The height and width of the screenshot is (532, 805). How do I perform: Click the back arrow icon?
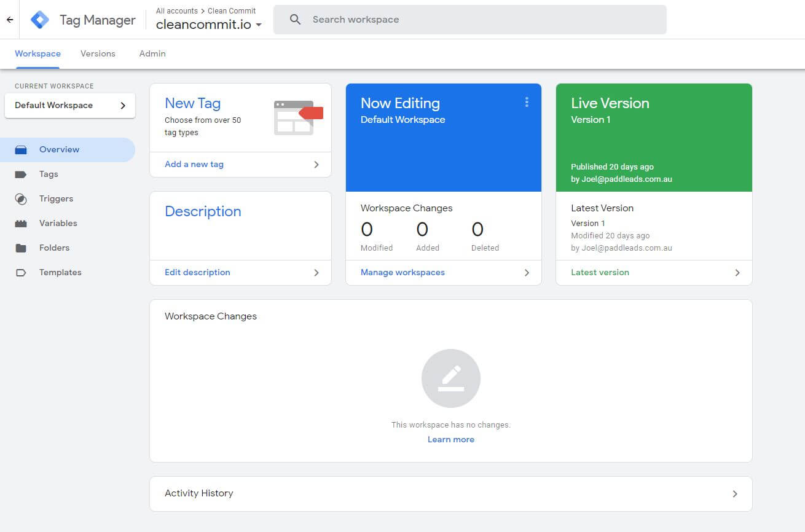[x=10, y=20]
